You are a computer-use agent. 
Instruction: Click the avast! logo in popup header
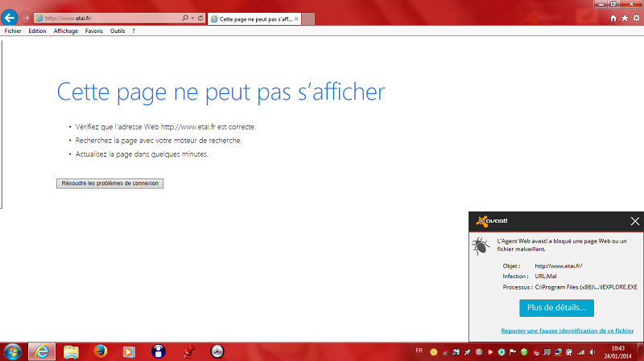click(491, 221)
